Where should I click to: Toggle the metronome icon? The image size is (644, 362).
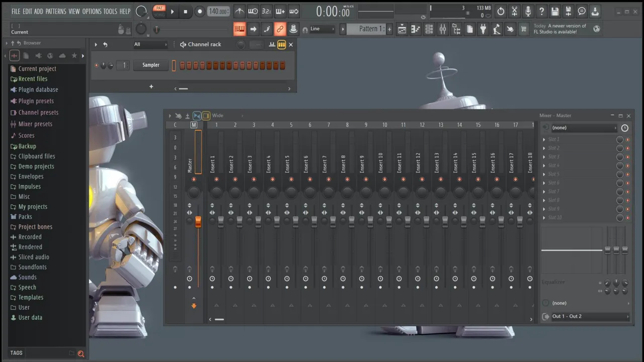240,12
